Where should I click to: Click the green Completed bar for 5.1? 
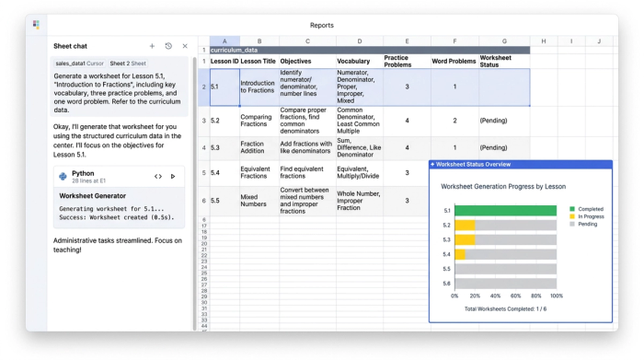(506, 211)
